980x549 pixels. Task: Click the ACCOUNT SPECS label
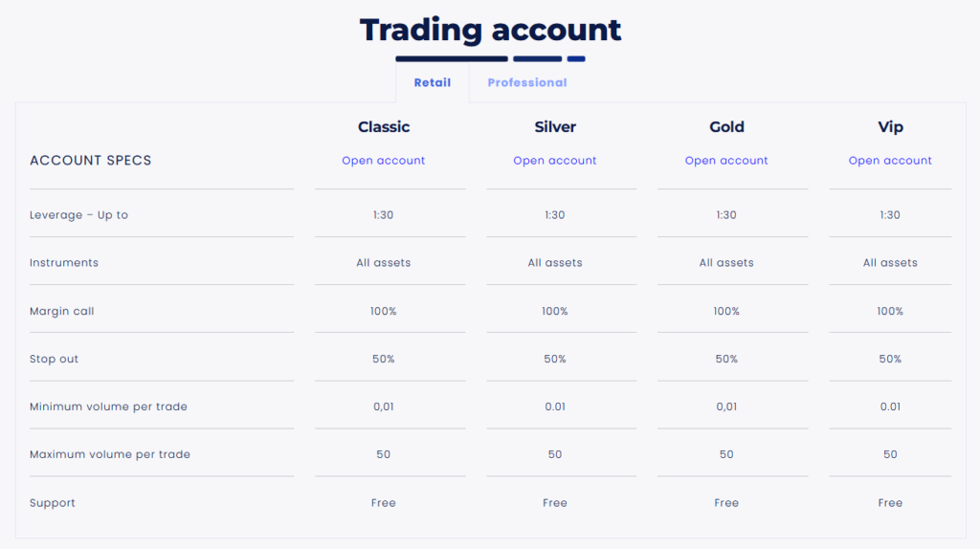click(91, 161)
